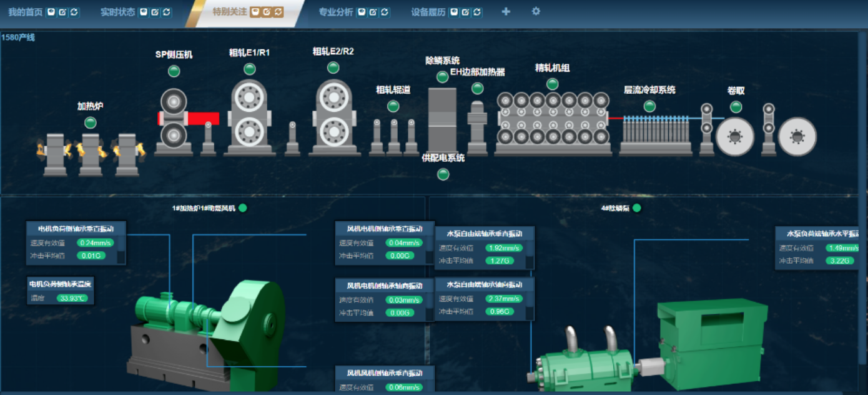The image size is (868, 395).
Task: Click the 0.24mm/s velocity value badge
Action: tap(96, 243)
